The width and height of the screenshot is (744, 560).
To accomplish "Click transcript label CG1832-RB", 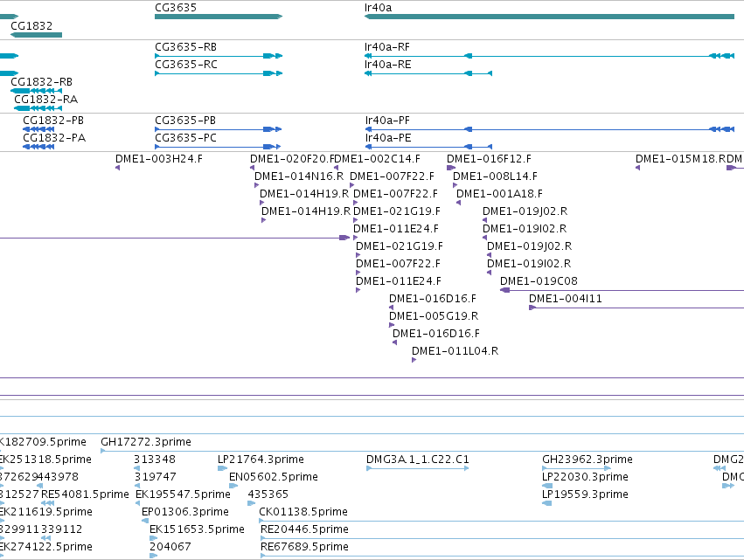I will click(41, 82).
